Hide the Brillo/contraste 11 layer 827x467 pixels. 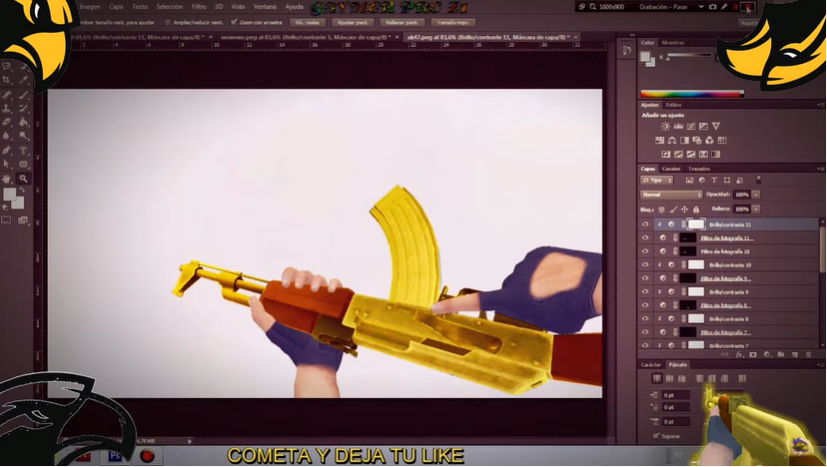click(645, 224)
